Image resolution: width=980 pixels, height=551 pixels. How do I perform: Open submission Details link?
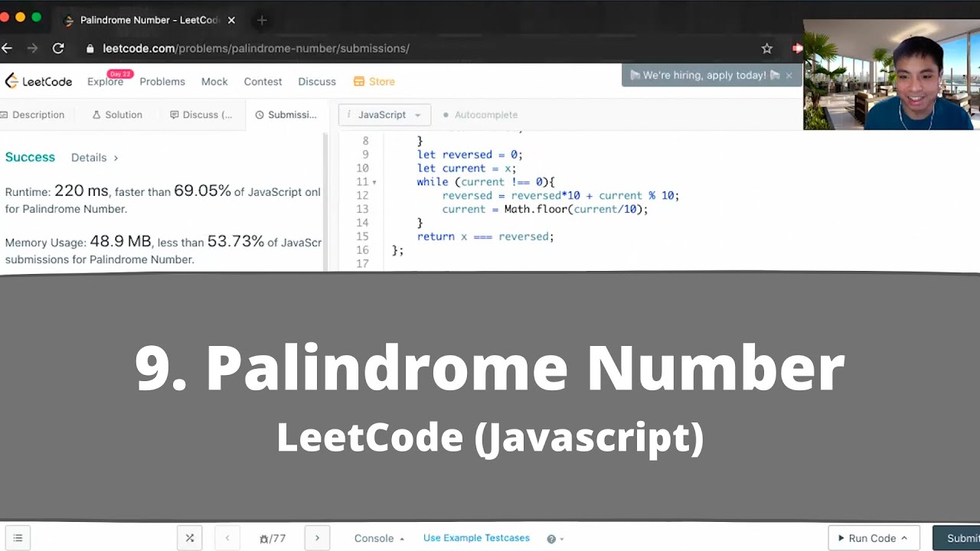click(x=95, y=158)
